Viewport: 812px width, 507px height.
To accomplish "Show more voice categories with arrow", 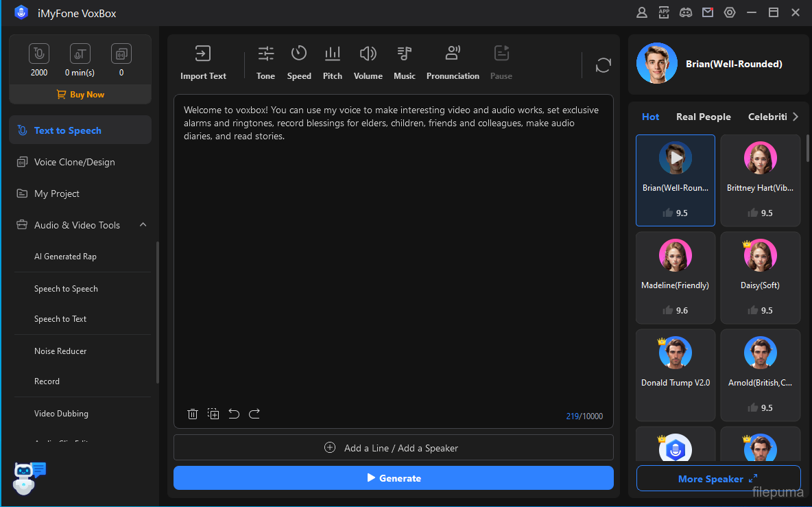I will point(796,117).
